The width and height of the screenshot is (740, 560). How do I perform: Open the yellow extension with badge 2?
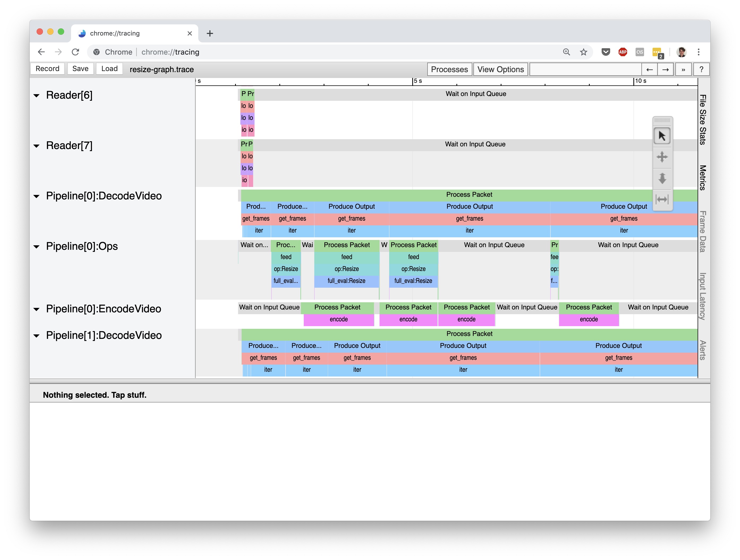tap(657, 52)
